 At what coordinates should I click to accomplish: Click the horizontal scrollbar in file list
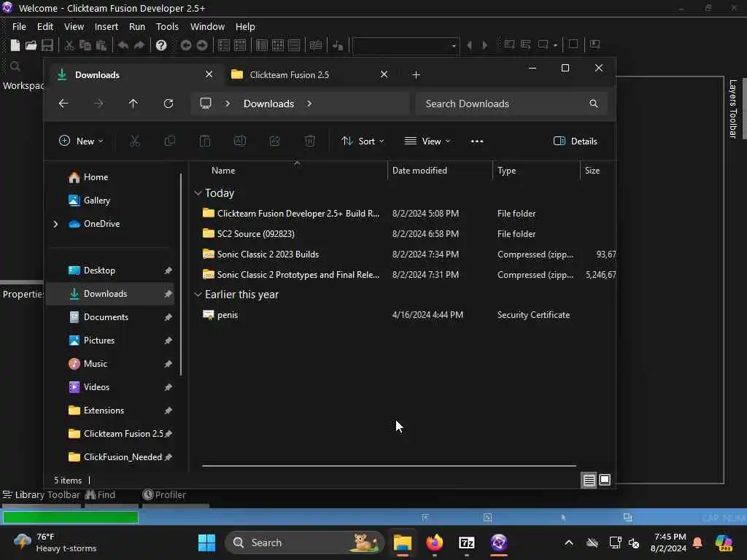pos(389,466)
